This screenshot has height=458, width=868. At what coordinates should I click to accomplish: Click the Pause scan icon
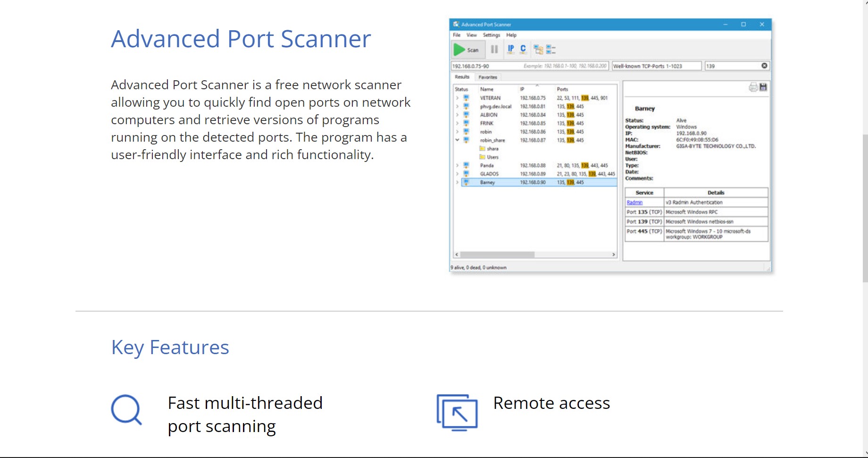[x=494, y=50]
